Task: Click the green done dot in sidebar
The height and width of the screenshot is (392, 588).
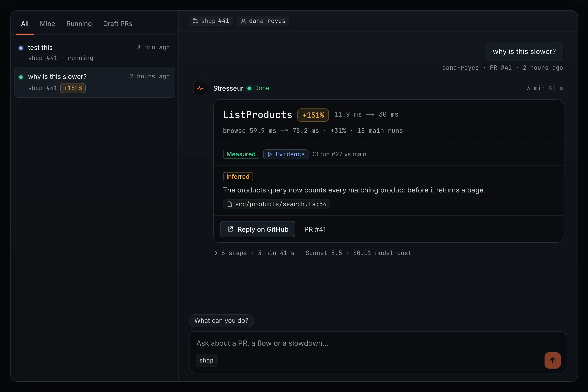Action: coord(21,77)
